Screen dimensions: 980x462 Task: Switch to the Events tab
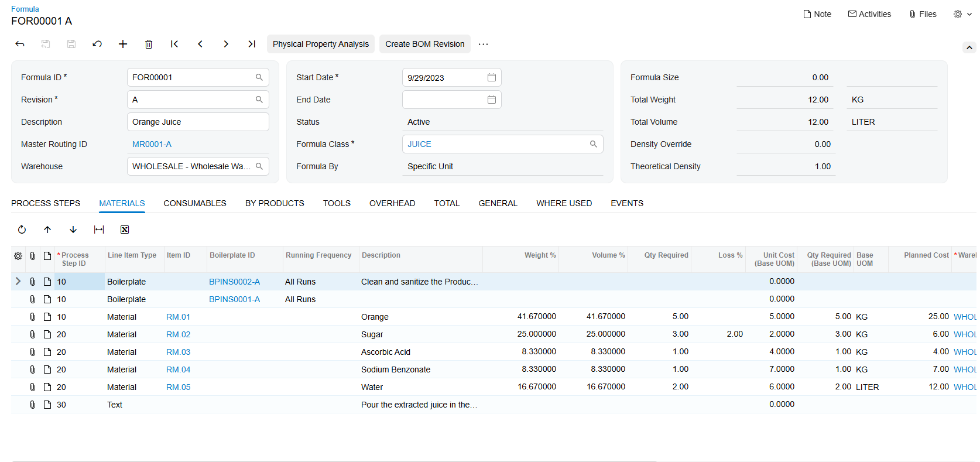627,203
